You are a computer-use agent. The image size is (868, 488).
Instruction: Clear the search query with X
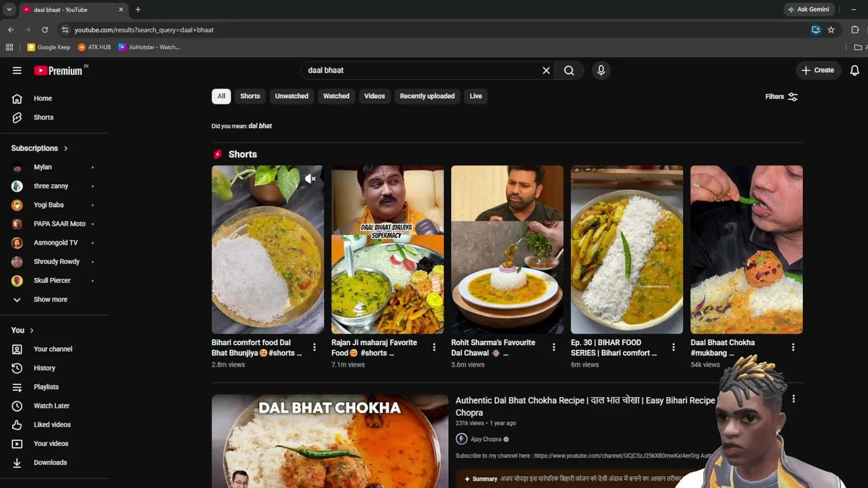click(546, 70)
